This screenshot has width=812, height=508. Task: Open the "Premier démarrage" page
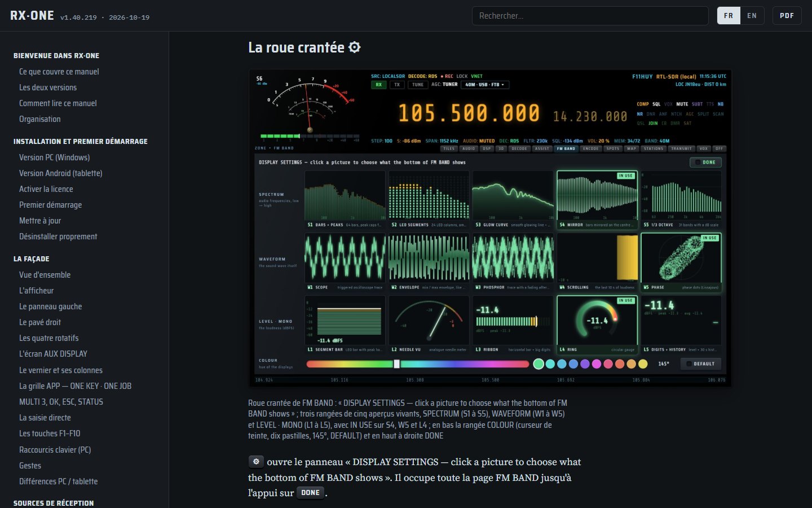[x=51, y=205]
